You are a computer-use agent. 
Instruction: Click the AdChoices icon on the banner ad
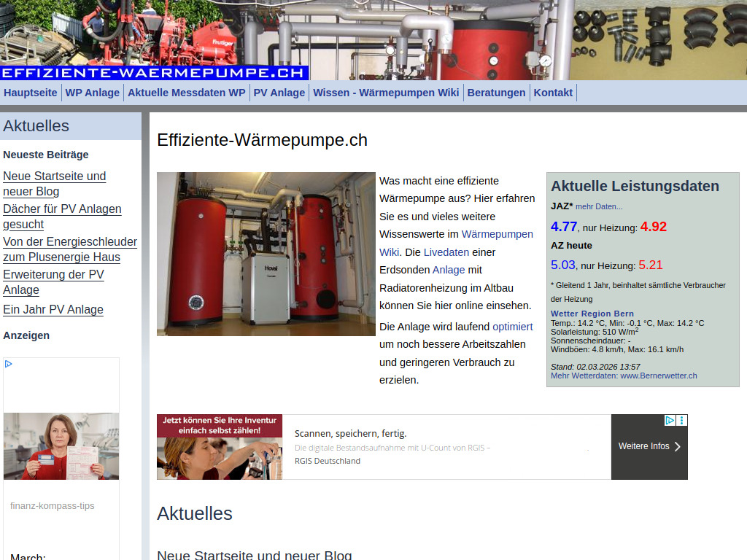coord(670,420)
